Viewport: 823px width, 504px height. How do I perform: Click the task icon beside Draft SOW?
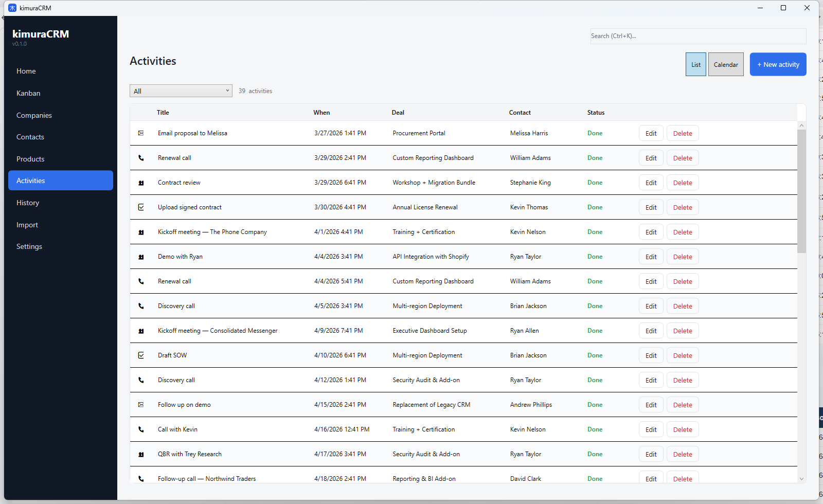tap(141, 355)
